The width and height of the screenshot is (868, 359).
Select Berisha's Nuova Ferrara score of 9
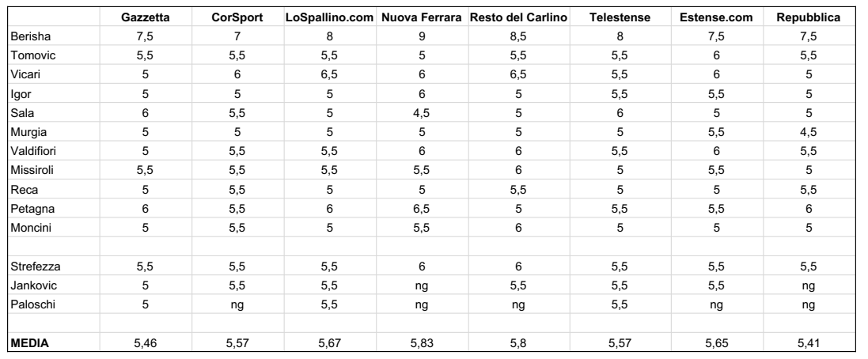(422, 36)
